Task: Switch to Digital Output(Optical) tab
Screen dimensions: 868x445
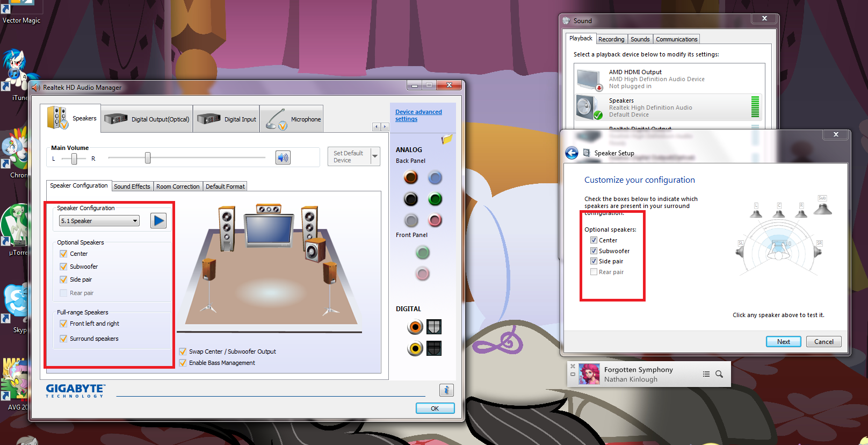Action: click(x=147, y=119)
